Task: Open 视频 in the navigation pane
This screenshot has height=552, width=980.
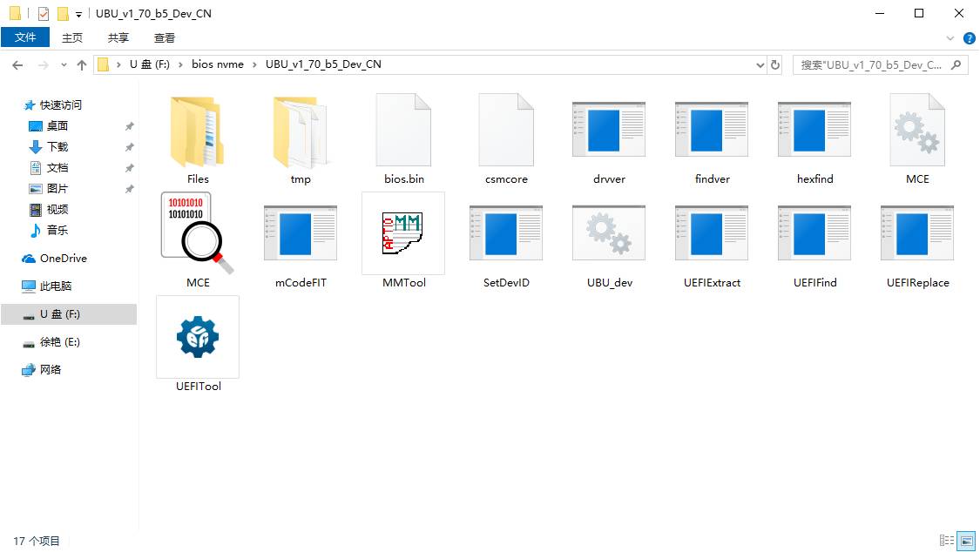Action: 57,209
